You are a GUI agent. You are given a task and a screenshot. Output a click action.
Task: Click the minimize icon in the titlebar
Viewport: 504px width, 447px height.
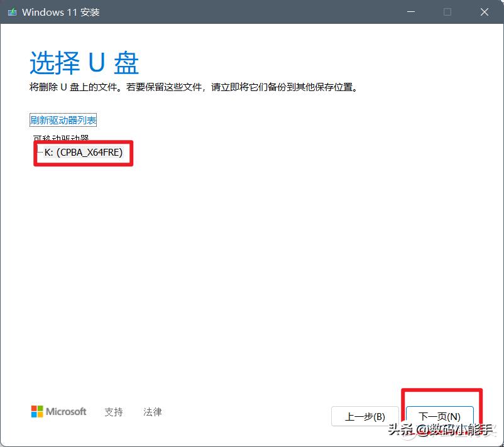pyautogui.click(x=410, y=12)
